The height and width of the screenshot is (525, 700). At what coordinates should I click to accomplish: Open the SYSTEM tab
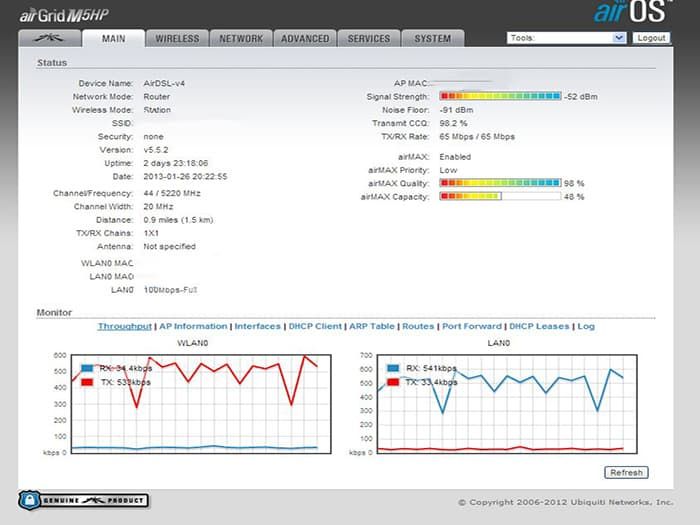tap(432, 39)
